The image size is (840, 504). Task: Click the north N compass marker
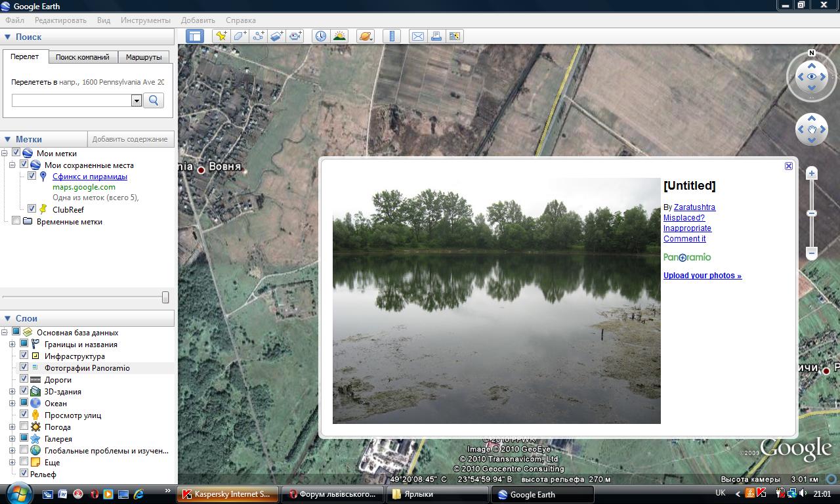(812, 53)
